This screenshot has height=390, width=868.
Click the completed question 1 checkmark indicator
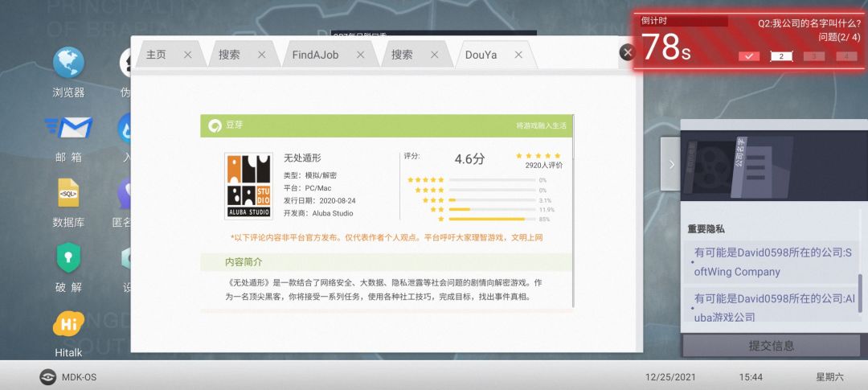point(749,56)
